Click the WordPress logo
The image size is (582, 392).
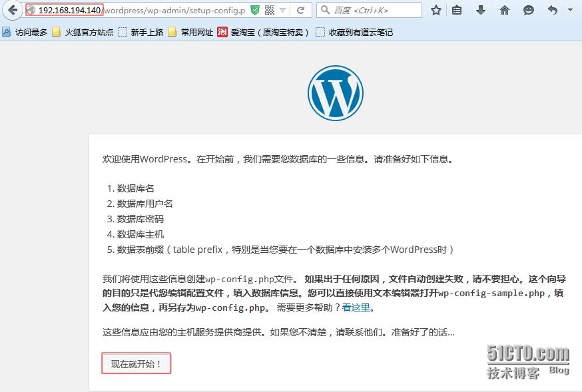pos(336,93)
